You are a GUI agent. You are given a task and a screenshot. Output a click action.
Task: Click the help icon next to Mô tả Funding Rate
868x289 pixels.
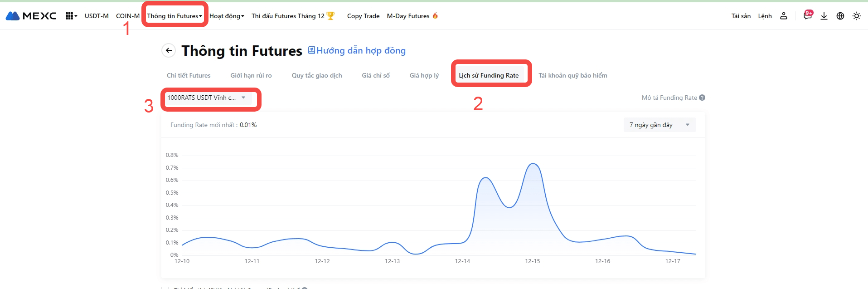point(702,98)
